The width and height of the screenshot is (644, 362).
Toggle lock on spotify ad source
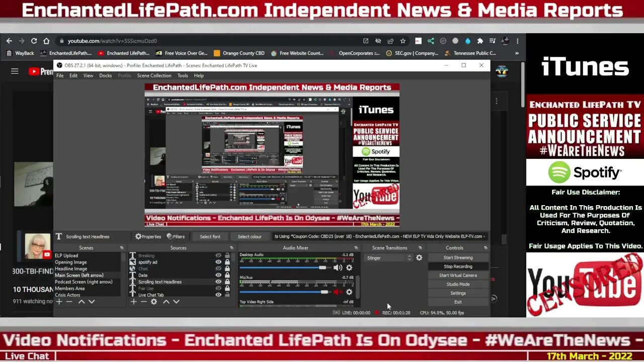pos(227,262)
